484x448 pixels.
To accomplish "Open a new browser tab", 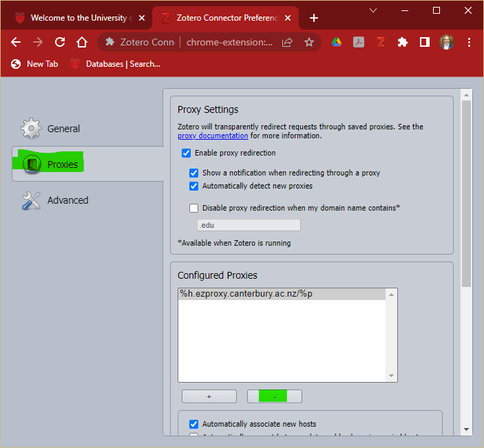I will [314, 18].
